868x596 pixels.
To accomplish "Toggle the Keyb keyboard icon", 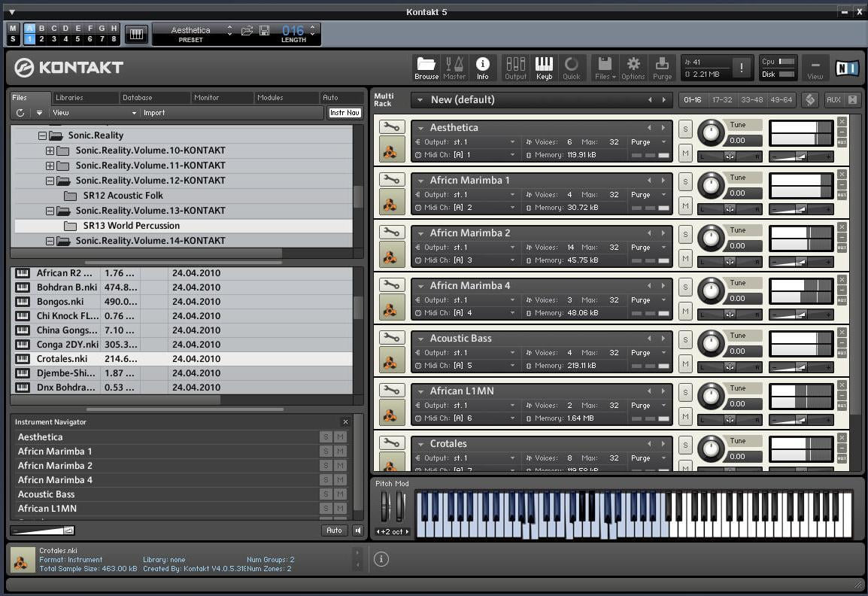I will [544, 68].
